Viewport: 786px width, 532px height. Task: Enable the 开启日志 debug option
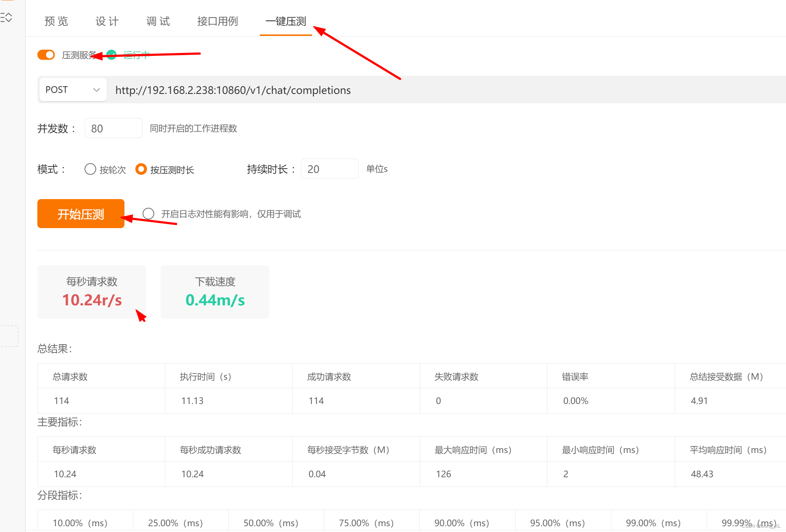click(x=148, y=214)
